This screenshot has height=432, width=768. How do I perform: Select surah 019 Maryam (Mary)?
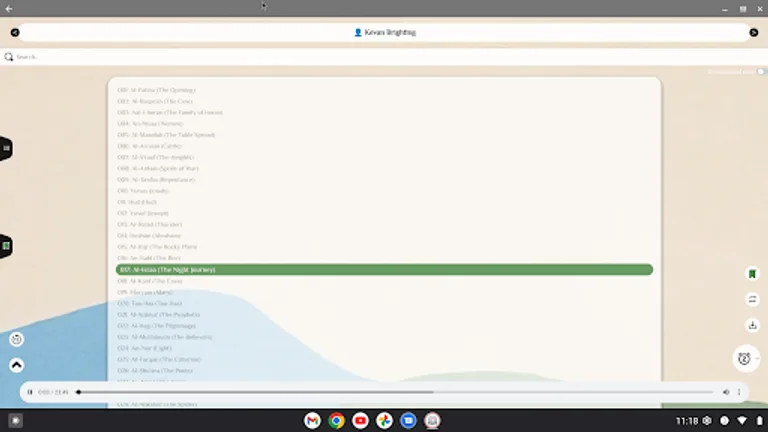[144, 292]
